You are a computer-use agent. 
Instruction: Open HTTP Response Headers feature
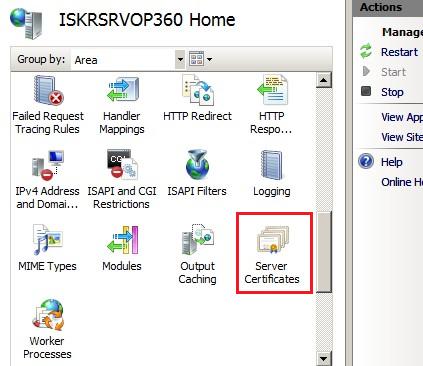[x=272, y=104]
